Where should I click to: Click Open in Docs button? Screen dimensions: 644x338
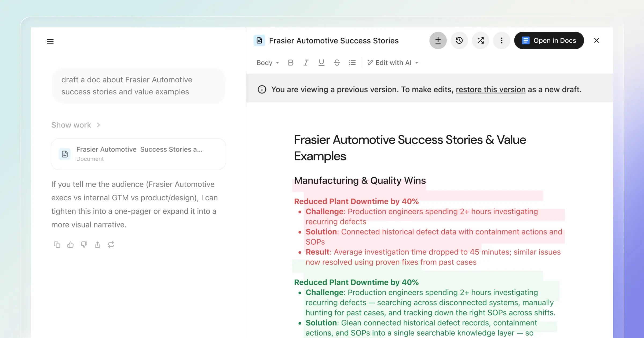[549, 41]
